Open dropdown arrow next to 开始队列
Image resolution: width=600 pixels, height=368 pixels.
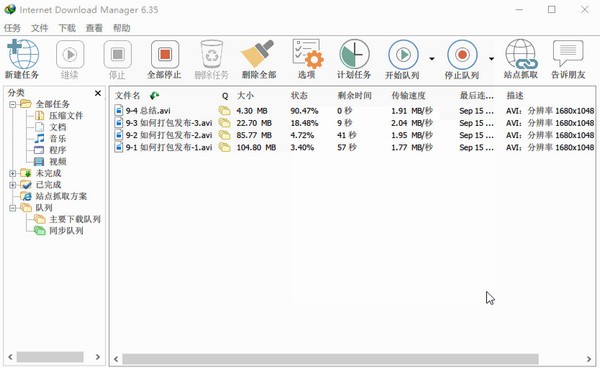432,59
